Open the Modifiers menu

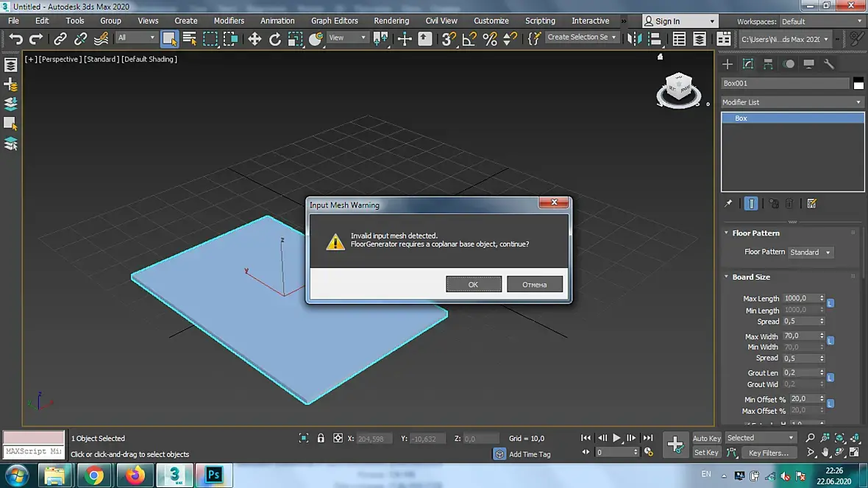pos(229,21)
